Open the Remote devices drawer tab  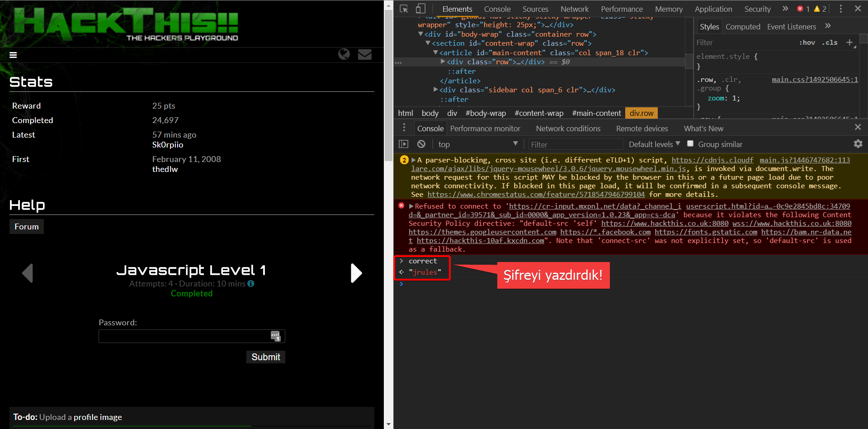642,129
